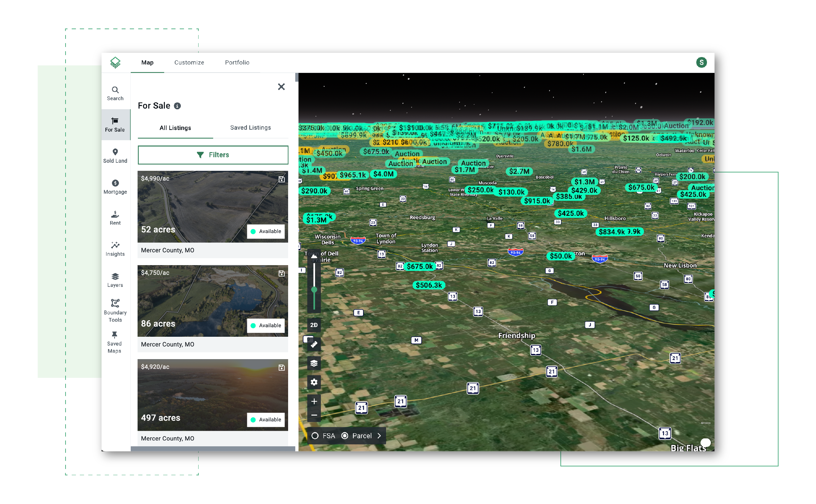Switch to the Saved Listings tab
This screenshot has width=816, height=504.
(x=250, y=127)
